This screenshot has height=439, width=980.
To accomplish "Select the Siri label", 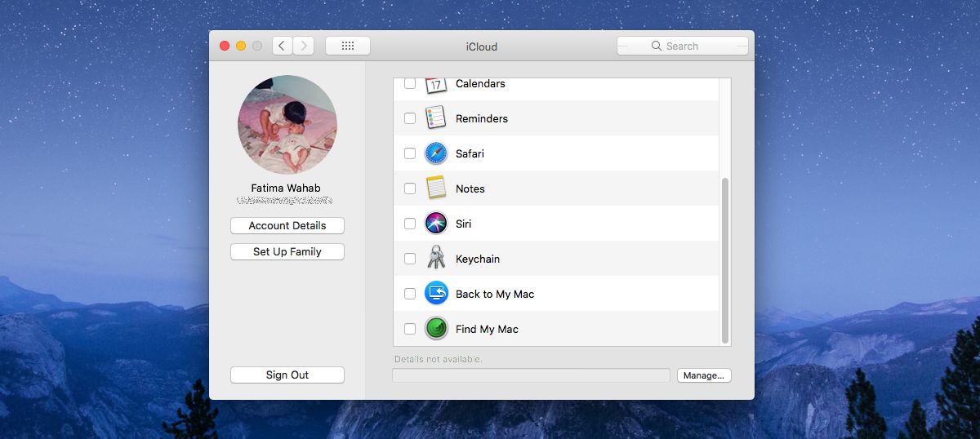I will click(x=463, y=224).
